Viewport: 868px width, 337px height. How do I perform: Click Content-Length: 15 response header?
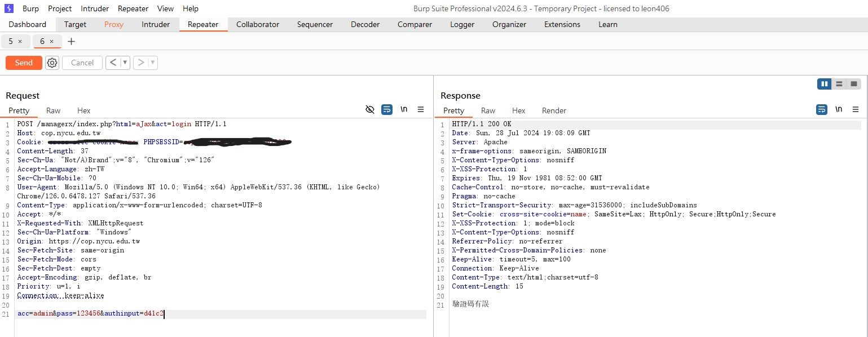coord(487,286)
